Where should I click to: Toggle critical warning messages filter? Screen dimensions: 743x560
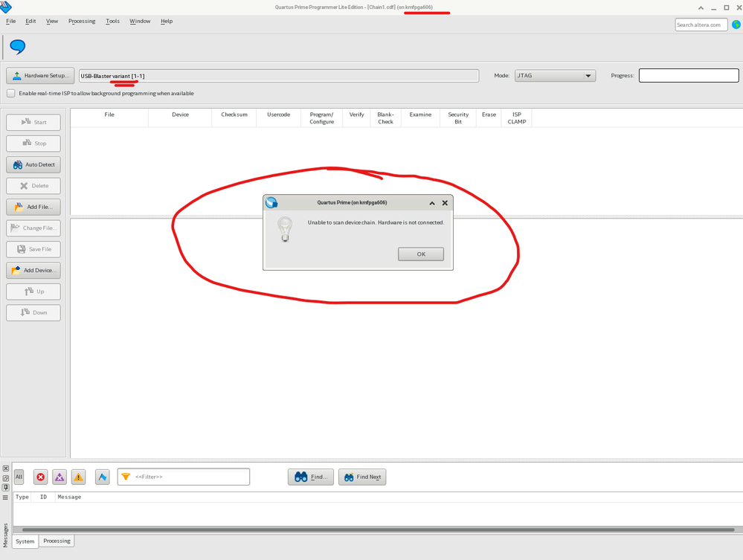[59, 477]
